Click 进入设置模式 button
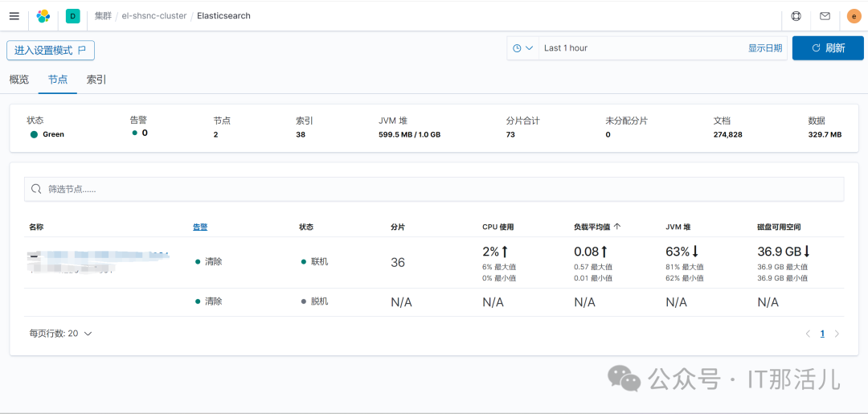 click(x=51, y=50)
